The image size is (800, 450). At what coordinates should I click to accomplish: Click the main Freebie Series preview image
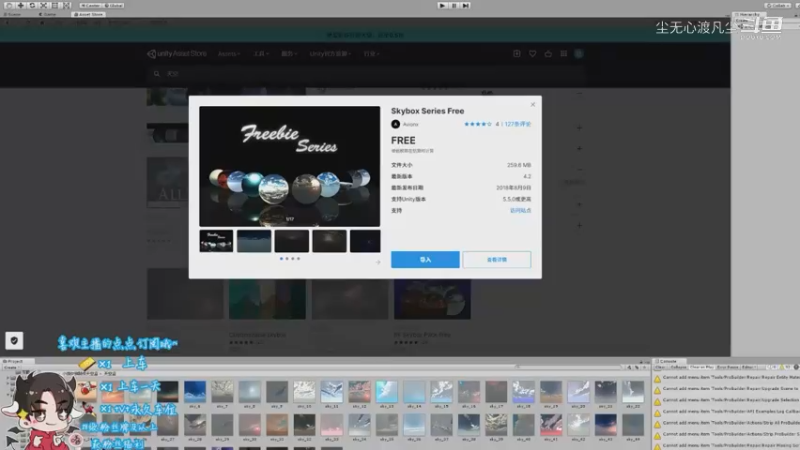tap(290, 166)
